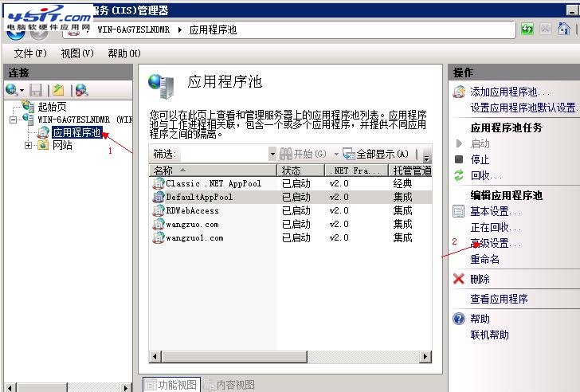Select DefaultAppPool row
The height and width of the screenshot is (392, 580).
coord(290,197)
